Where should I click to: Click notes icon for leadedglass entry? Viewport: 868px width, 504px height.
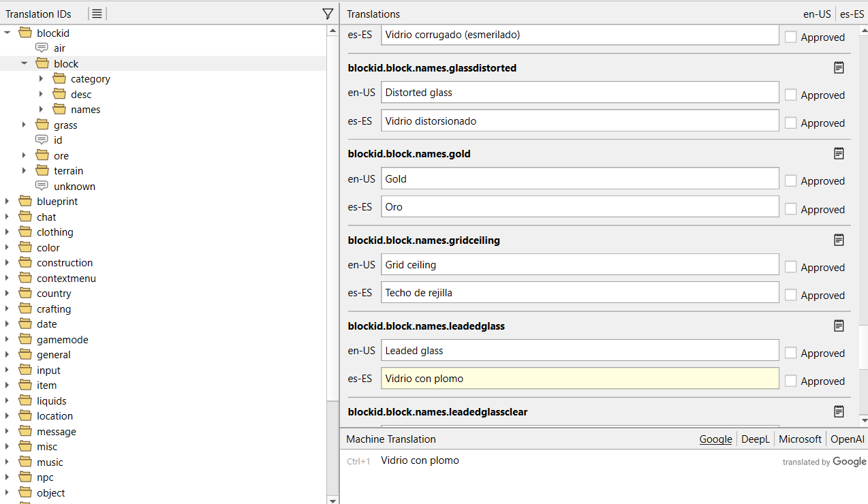click(x=839, y=326)
